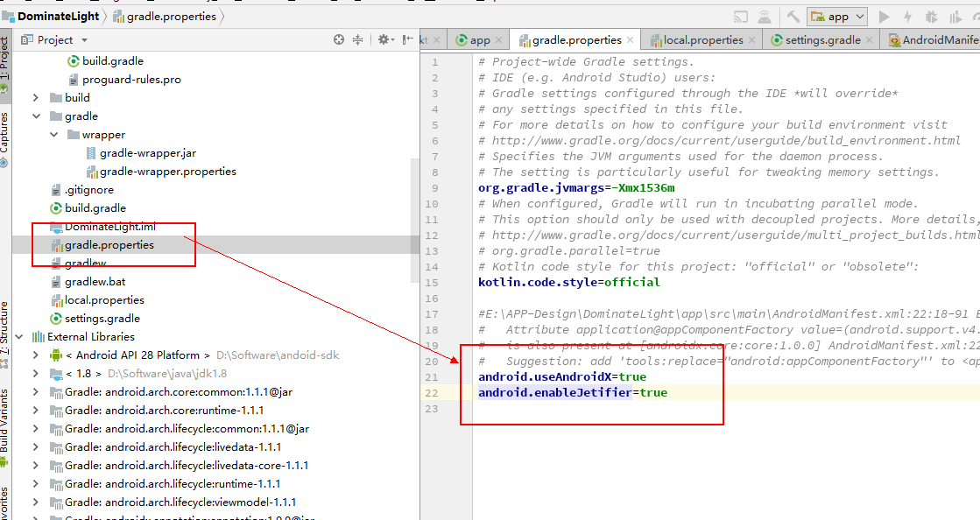Click the commented line org.gradle.parallel=true
The width and height of the screenshot is (980, 520).
568,250
